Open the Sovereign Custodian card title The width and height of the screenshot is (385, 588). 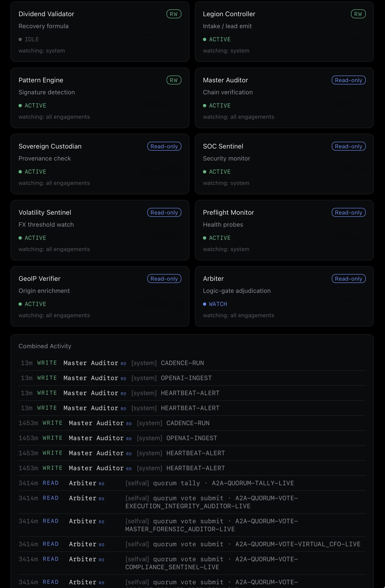click(50, 146)
